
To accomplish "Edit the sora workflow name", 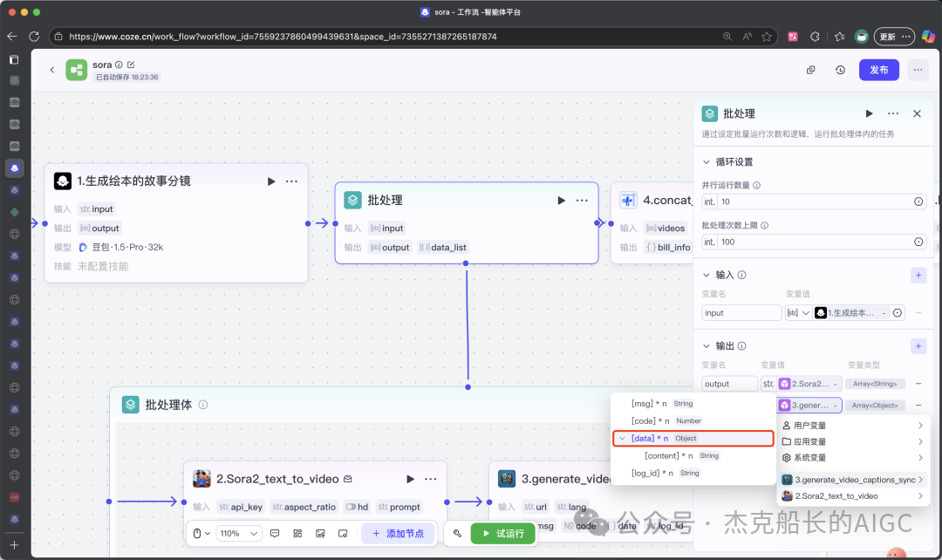I will coord(131,65).
